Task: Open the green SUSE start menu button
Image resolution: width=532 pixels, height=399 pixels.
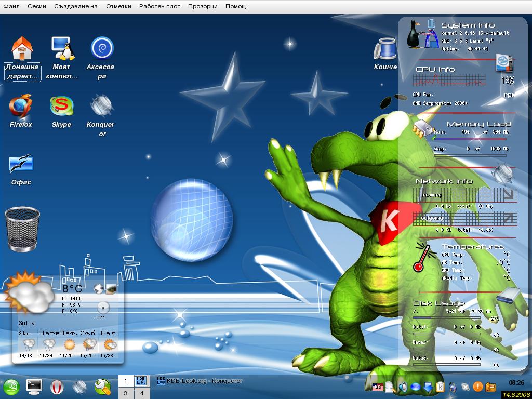Action: pos(11,388)
